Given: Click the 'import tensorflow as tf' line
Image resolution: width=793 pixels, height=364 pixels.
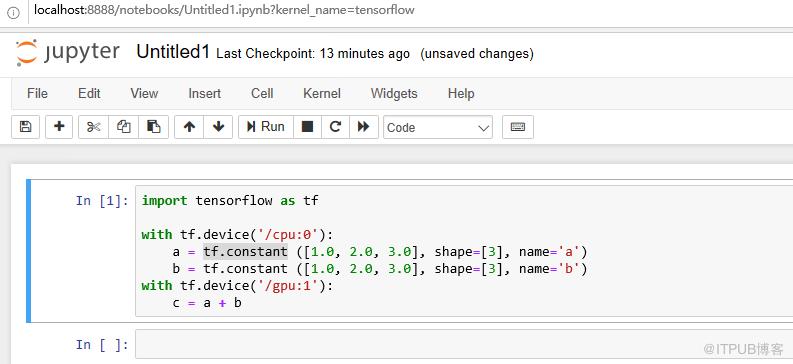Looking at the screenshot, I should point(230,200).
